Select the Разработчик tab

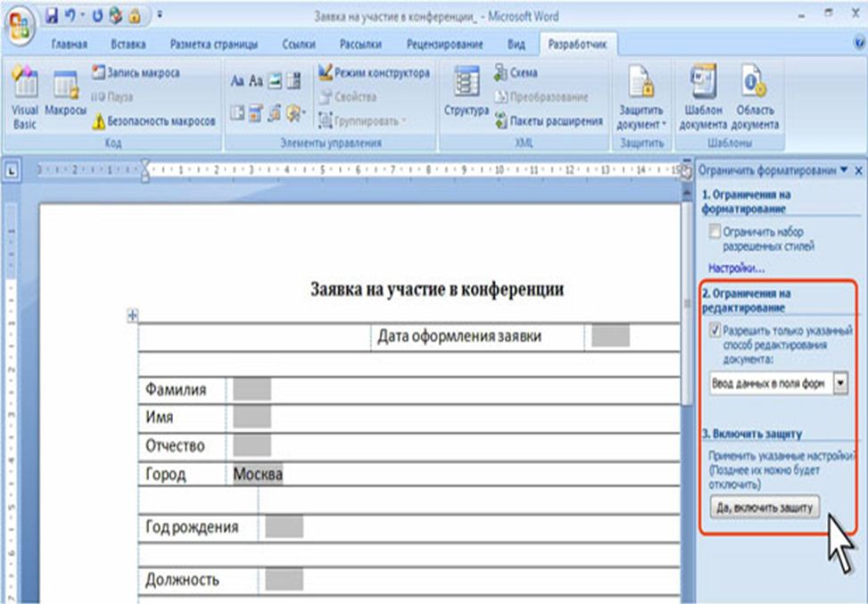577,45
